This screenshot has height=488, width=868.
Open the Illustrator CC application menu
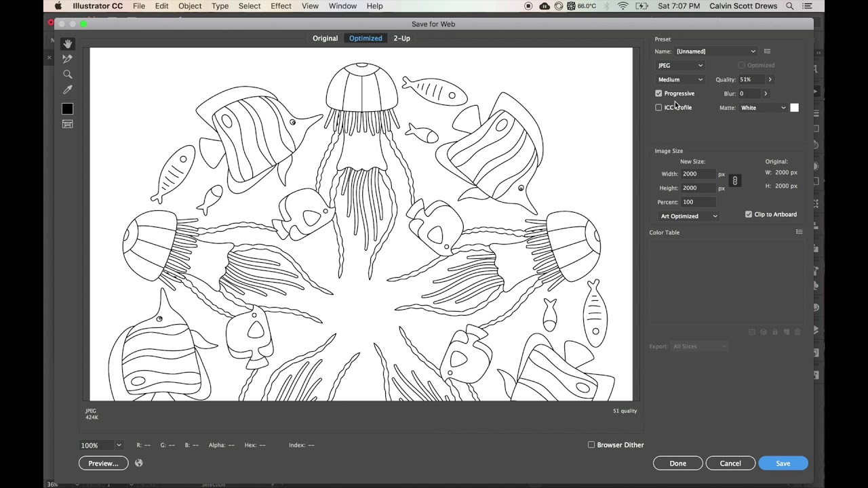98,6
